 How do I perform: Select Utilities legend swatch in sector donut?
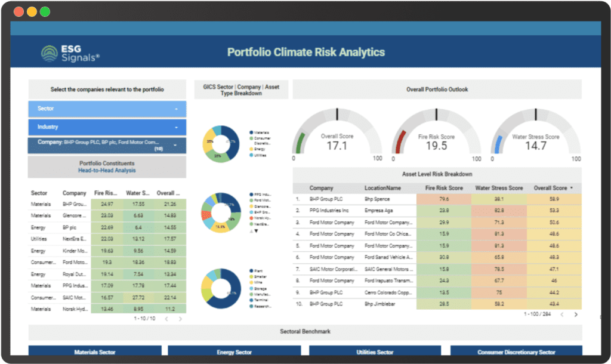tap(251, 155)
